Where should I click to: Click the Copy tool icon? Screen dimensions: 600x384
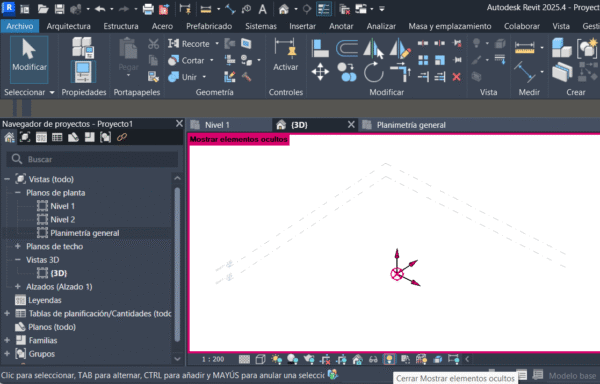click(347, 72)
